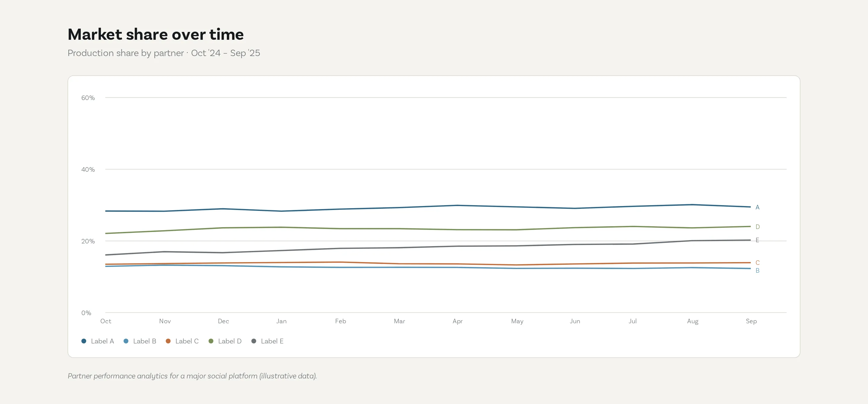This screenshot has width=868, height=404.
Task: Click the 'D' end-of-line series label
Action: [x=757, y=227]
